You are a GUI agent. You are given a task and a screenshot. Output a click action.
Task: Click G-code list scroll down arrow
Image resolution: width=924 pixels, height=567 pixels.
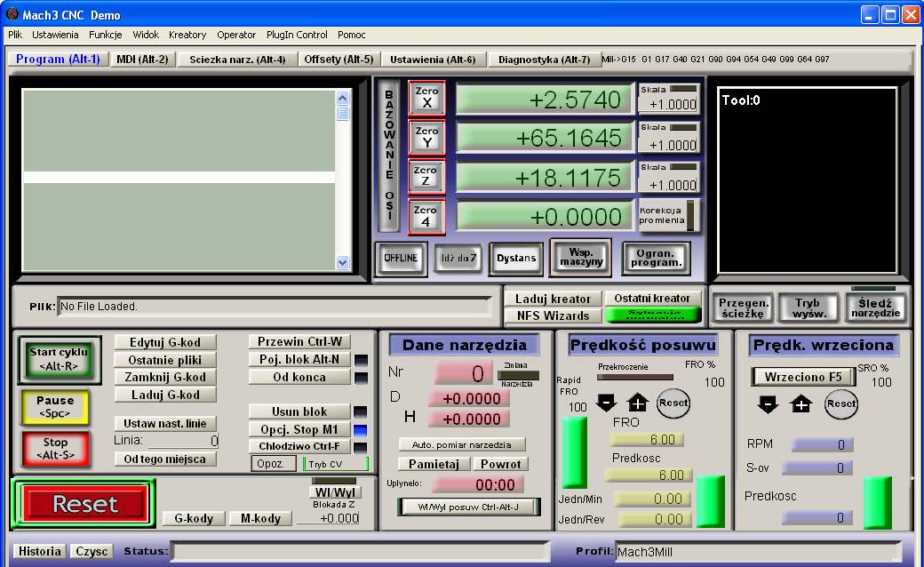pyautogui.click(x=342, y=263)
